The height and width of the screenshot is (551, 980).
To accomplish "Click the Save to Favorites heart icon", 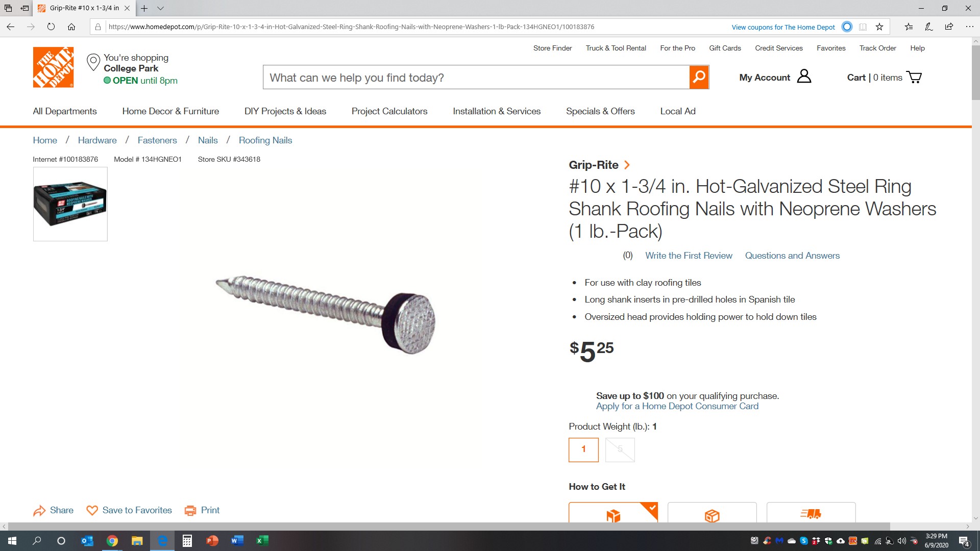I will pyautogui.click(x=92, y=510).
